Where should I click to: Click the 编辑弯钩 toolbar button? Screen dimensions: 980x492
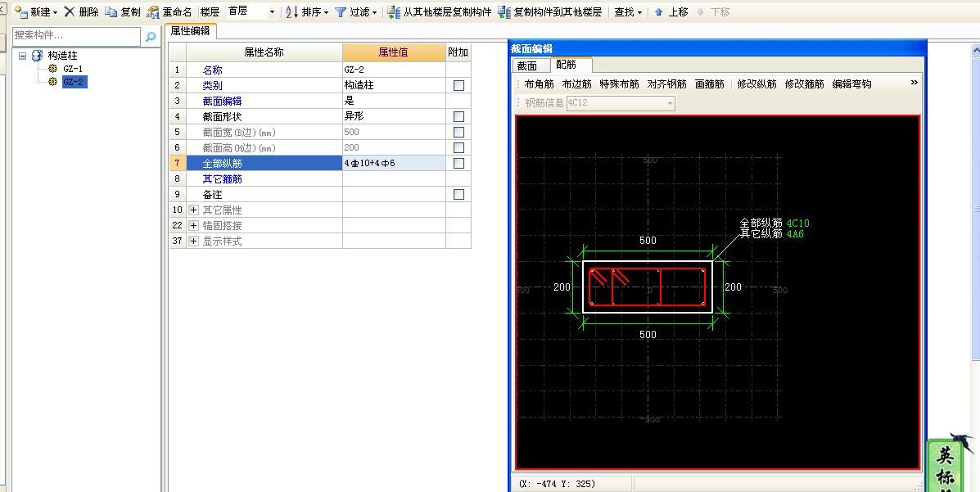click(852, 84)
